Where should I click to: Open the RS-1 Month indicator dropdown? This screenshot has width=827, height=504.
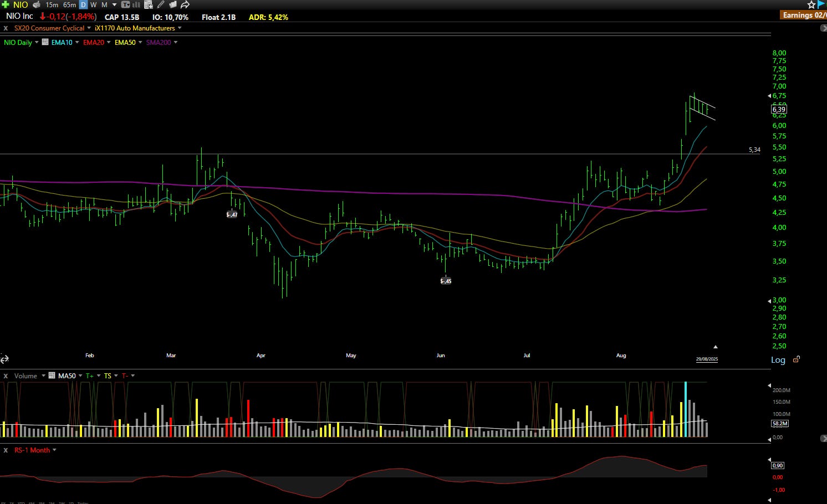(x=54, y=450)
